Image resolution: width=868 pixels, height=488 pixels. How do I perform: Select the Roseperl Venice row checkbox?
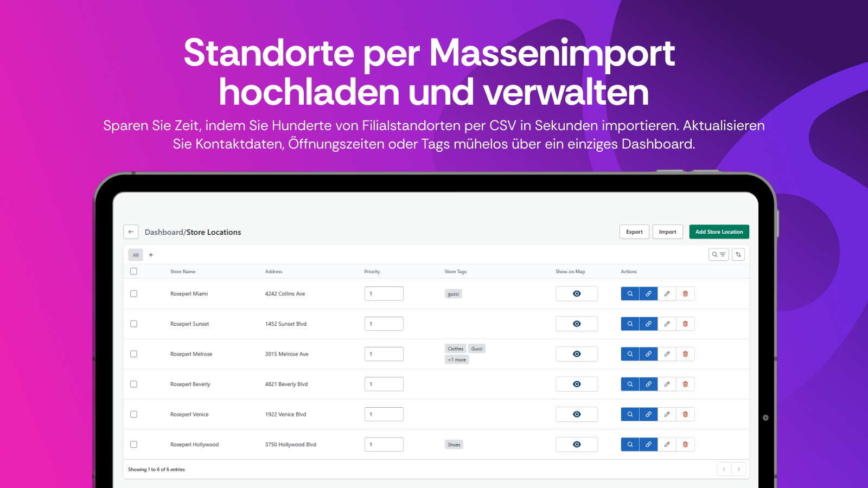coord(133,414)
